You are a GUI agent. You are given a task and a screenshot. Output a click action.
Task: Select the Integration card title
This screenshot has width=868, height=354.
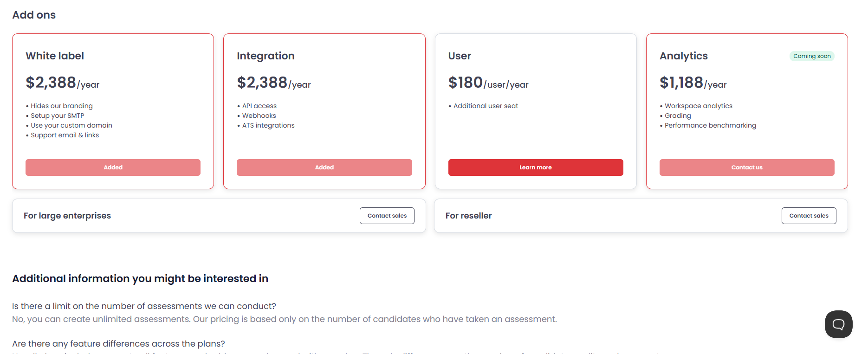[x=266, y=56]
